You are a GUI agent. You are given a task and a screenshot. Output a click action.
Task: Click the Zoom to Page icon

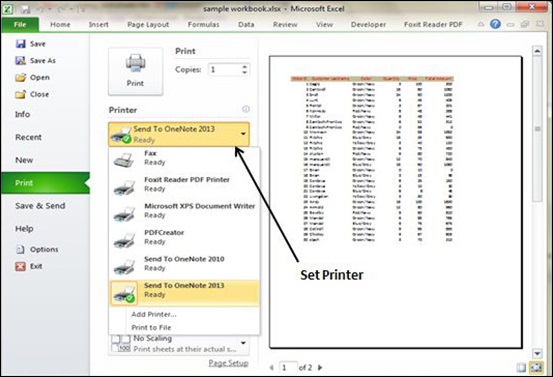click(536, 367)
